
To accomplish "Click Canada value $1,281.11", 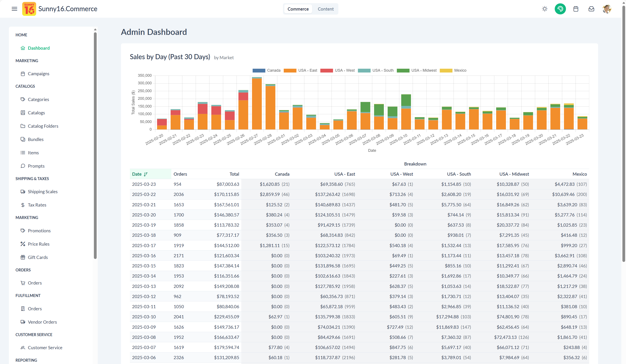I will 269,246.
